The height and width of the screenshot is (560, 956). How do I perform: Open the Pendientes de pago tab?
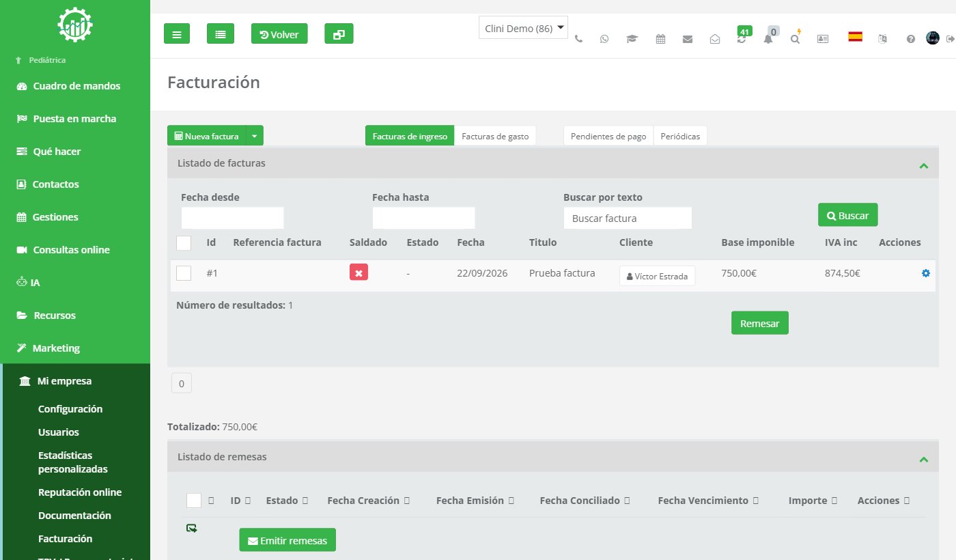608,136
